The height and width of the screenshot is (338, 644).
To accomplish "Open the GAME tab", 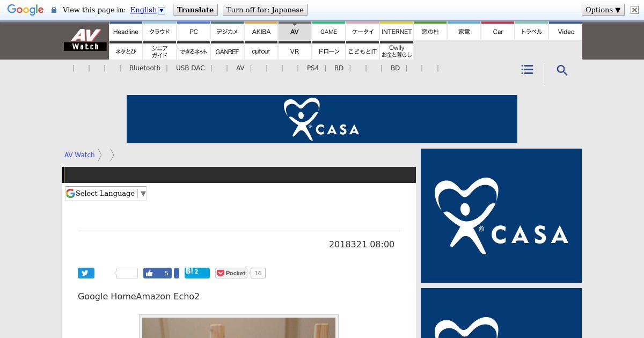I will (328, 31).
